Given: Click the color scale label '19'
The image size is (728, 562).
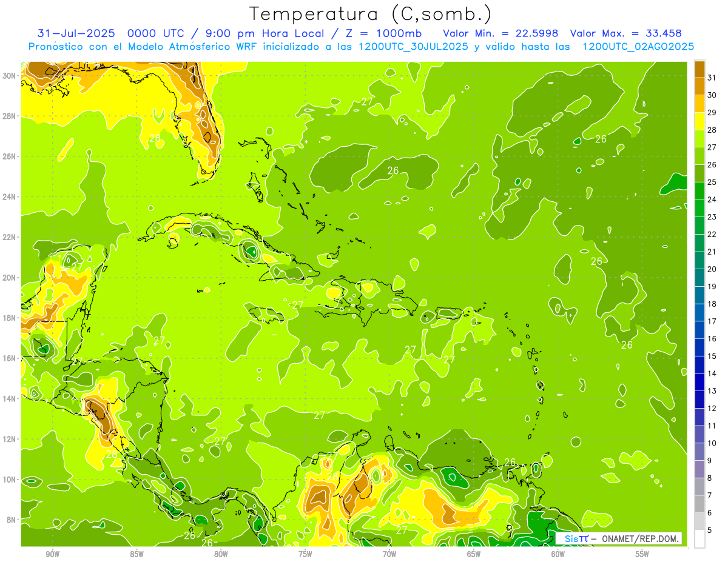Looking at the screenshot, I should click(712, 287).
